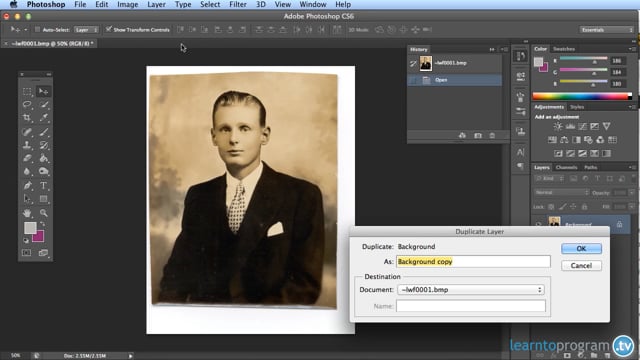
Task: Select the Clone Stamp tool
Action: coord(27,145)
